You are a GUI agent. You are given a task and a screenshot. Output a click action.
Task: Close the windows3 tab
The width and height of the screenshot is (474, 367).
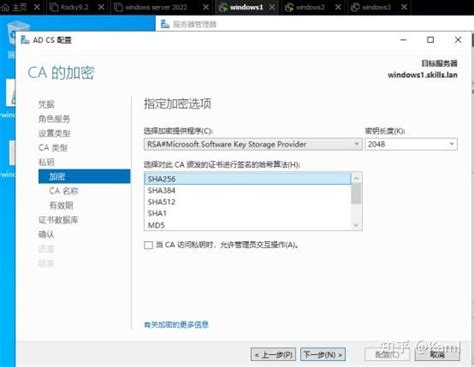(x=404, y=7)
